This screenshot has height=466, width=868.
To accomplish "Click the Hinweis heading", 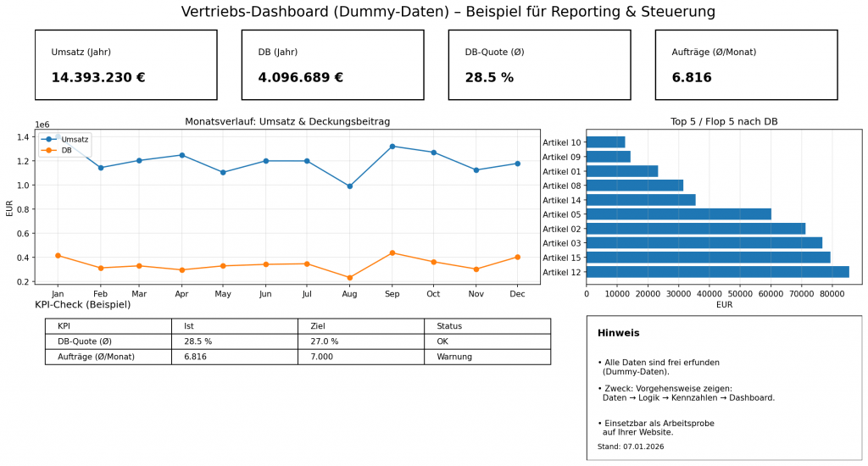I will pyautogui.click(x=618, y=333).
